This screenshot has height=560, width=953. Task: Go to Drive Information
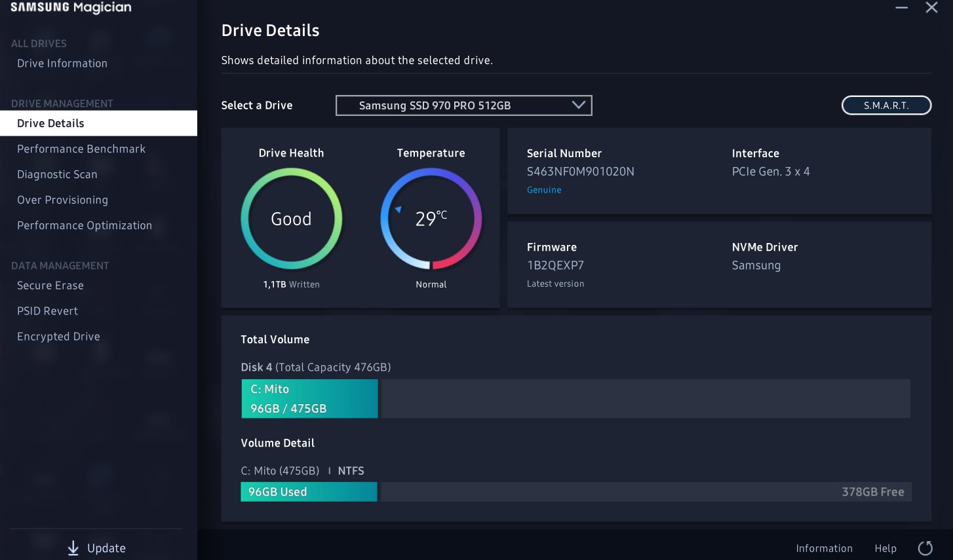click(x=62, y=64)
